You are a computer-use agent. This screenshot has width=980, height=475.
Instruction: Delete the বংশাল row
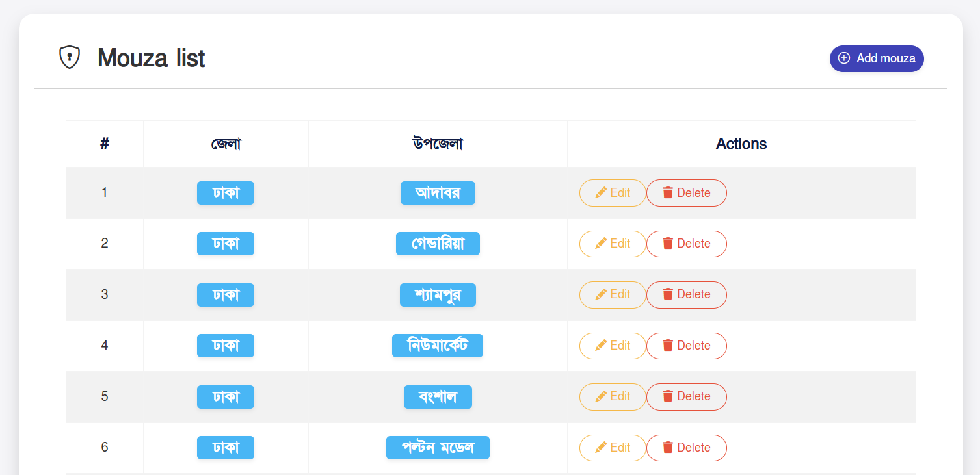686,396
